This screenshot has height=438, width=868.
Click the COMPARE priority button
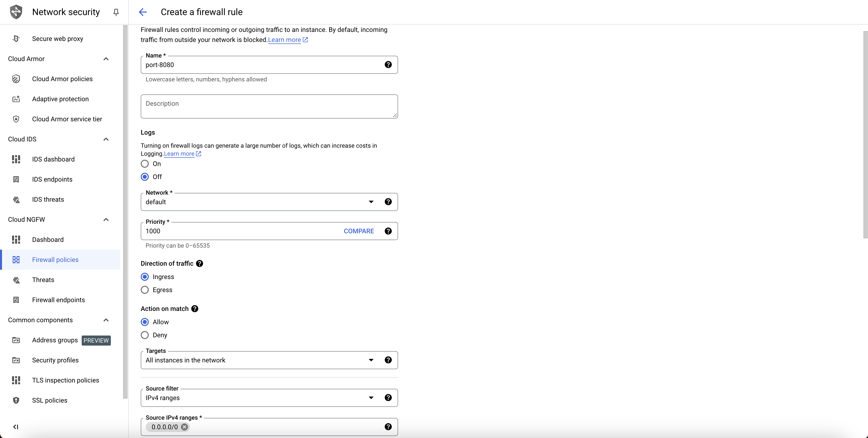tap(358, 231)
